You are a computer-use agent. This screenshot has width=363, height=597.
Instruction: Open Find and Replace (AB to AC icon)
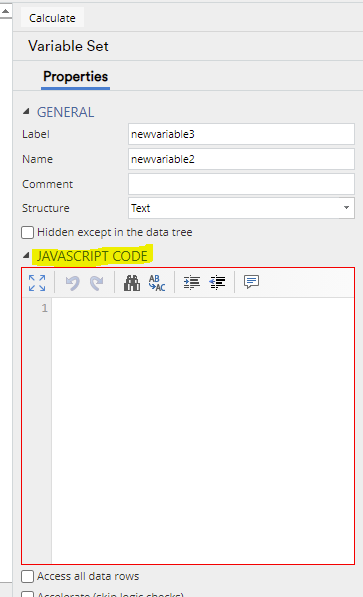(157, 283)
